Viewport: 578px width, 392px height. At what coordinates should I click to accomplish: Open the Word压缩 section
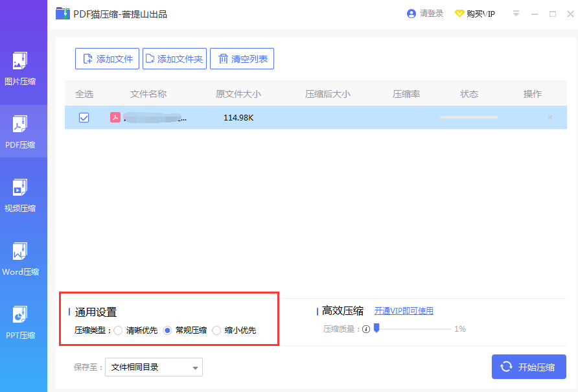click(x=20, y=259)
